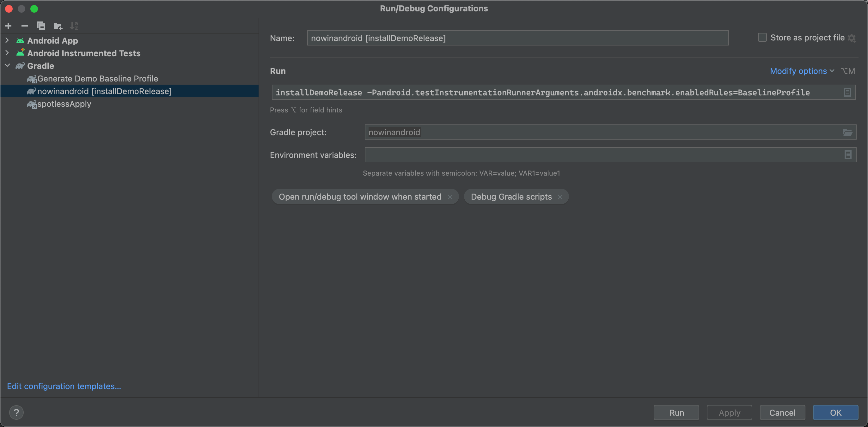Click the run command copy icon
868x427 pixels.
[x=847, y=92]
